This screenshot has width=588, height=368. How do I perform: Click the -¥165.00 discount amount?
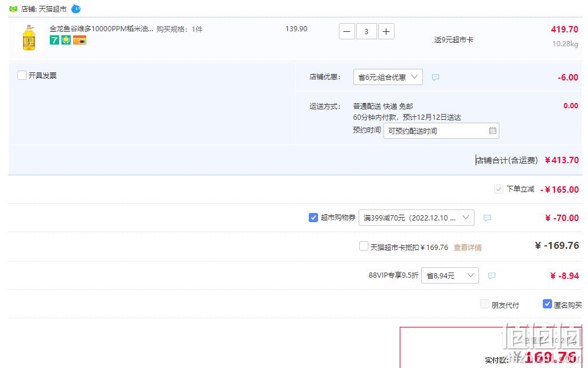click(x=560, y=189)
